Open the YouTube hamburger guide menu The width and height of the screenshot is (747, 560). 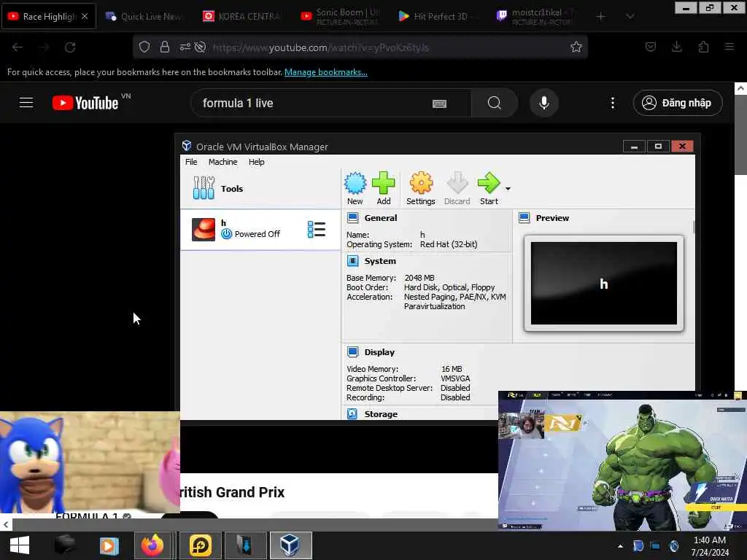[26, 103]
